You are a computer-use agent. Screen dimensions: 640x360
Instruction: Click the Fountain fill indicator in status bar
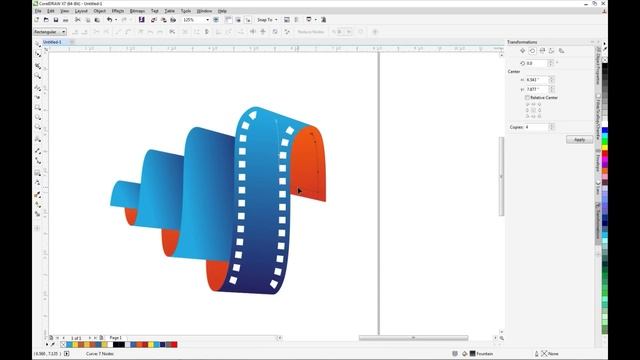481,353
